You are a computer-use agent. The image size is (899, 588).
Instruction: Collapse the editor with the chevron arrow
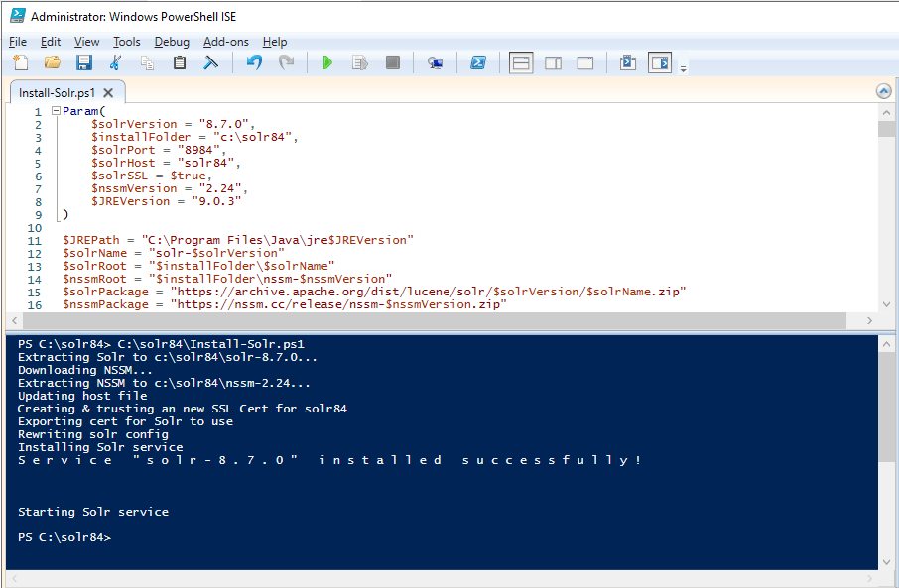[882, 90]
